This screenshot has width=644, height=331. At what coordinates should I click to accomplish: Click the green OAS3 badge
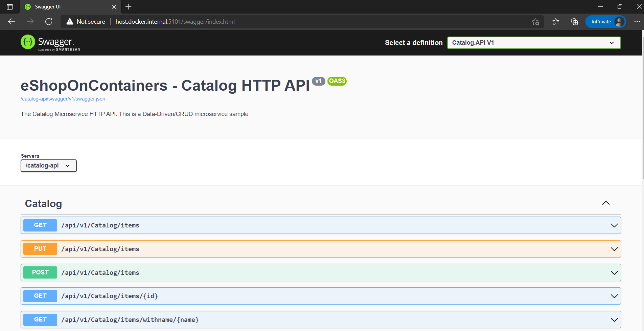click(x=337, y=81)
